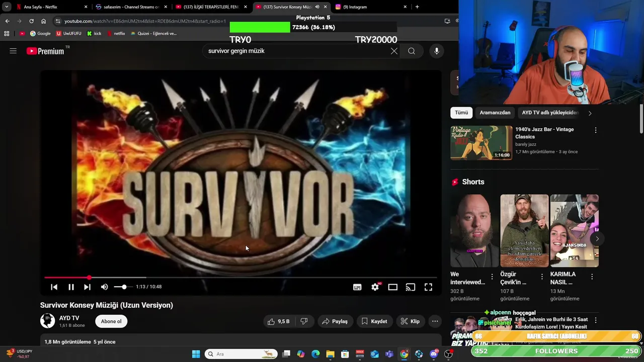Show more Shorts with the next arrow
Screen dimensions: 644x362
coord(597,238)
